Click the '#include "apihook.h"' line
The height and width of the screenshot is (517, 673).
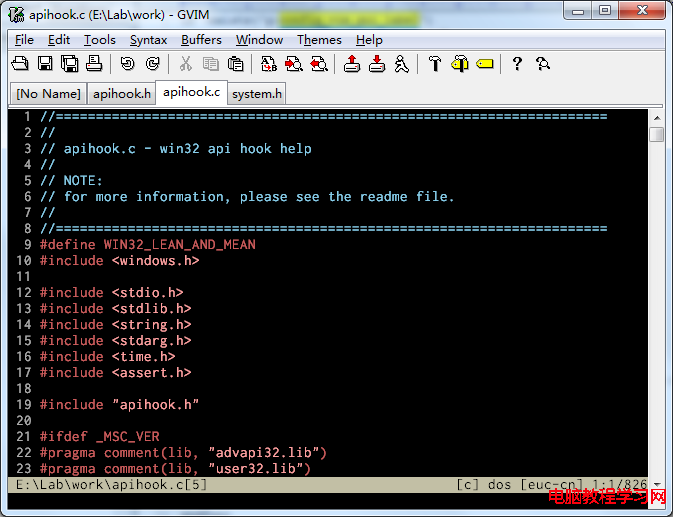pyautogui.click(x=119, y=405)
